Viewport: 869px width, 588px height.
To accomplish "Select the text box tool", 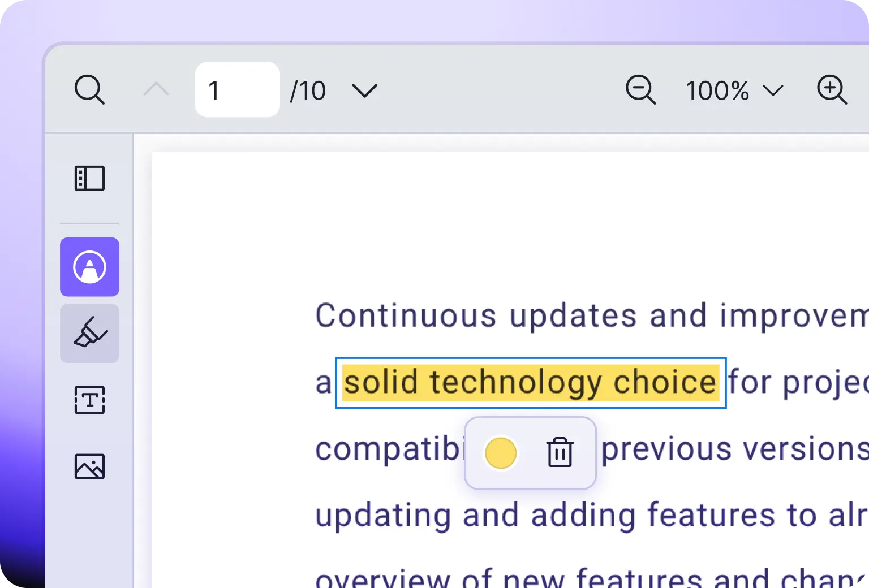I will tap(89, 400).
